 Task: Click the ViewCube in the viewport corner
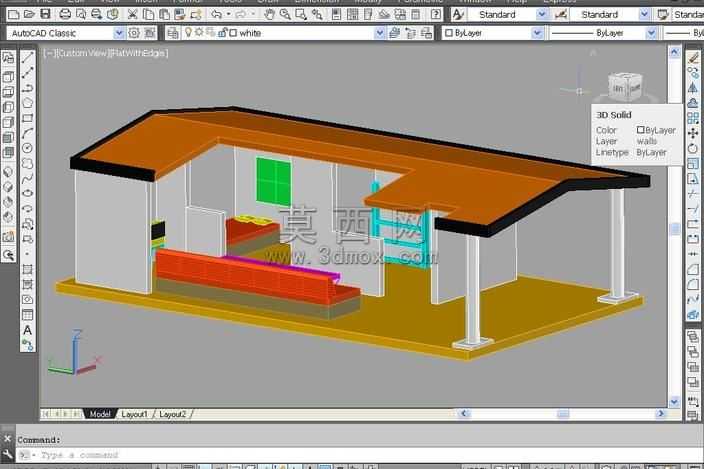click(x=625, y=87)
